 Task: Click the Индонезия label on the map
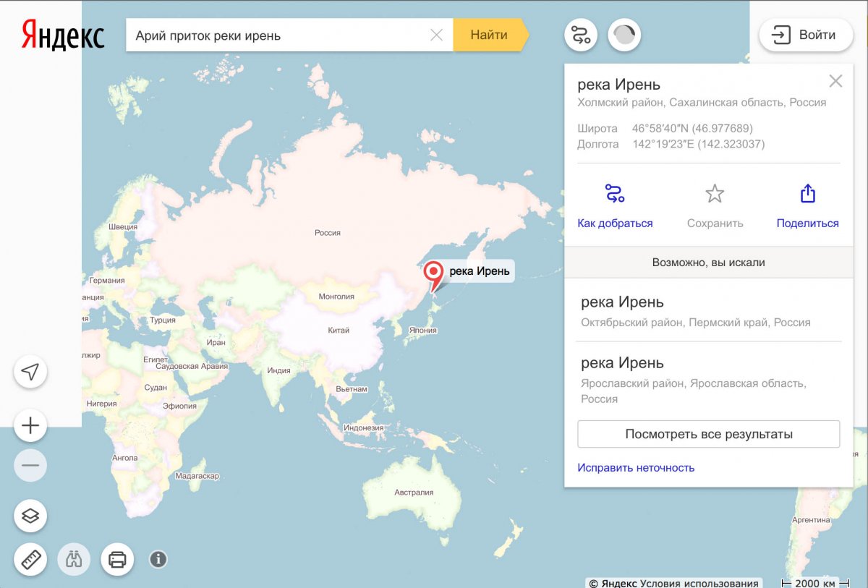tap(363, 428)
